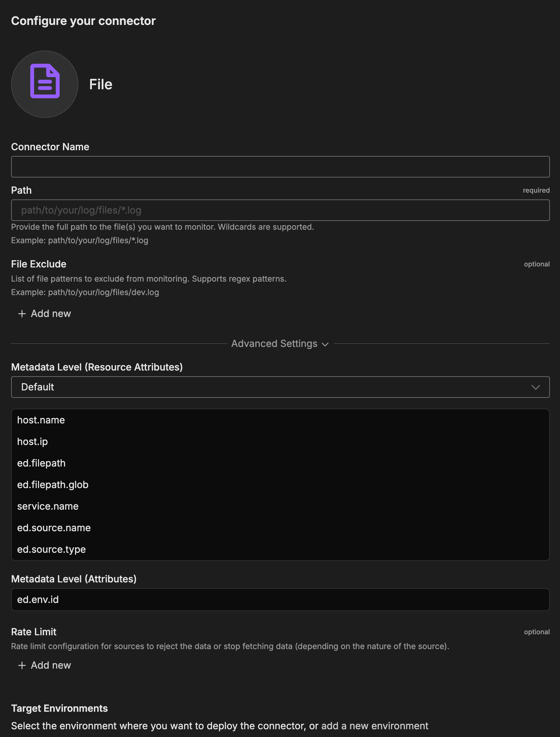Image resolution: width=560 pixels, height=737 pixels.
Task: Click the purple File document icon
Action: tap(45, 81)
